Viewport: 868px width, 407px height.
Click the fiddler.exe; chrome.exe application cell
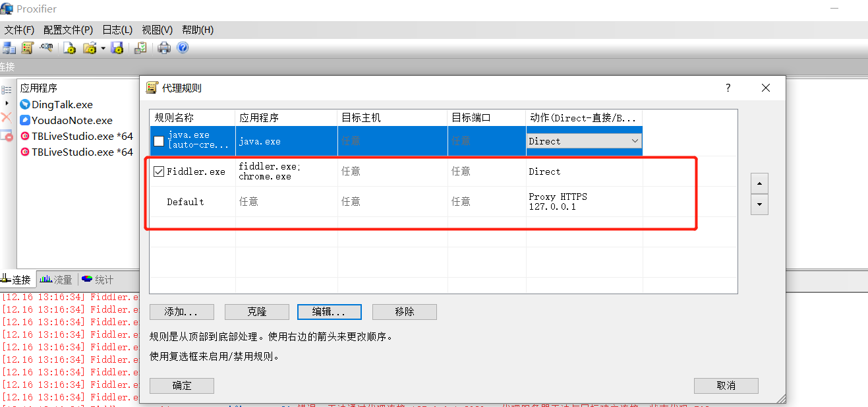click(x=287, y=172)
